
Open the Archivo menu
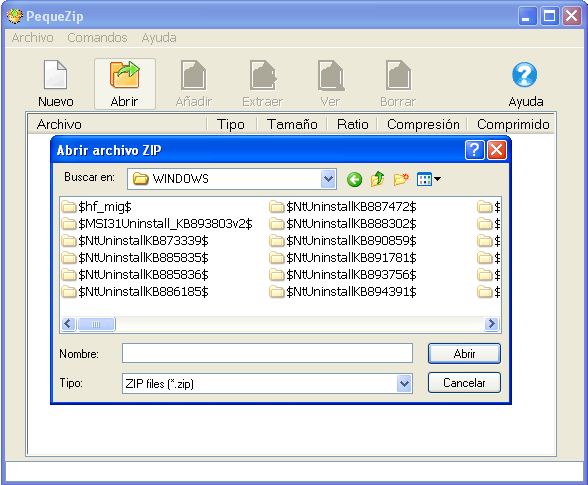33,38
